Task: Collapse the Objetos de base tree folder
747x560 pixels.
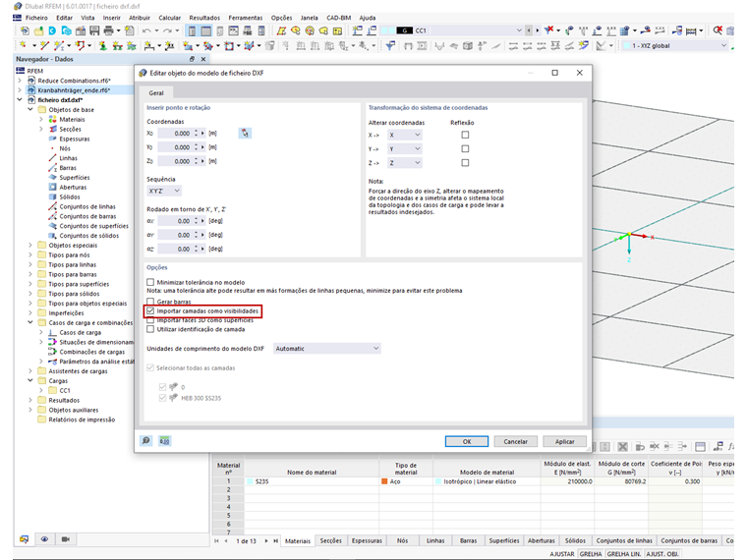Action: (30, 109)
